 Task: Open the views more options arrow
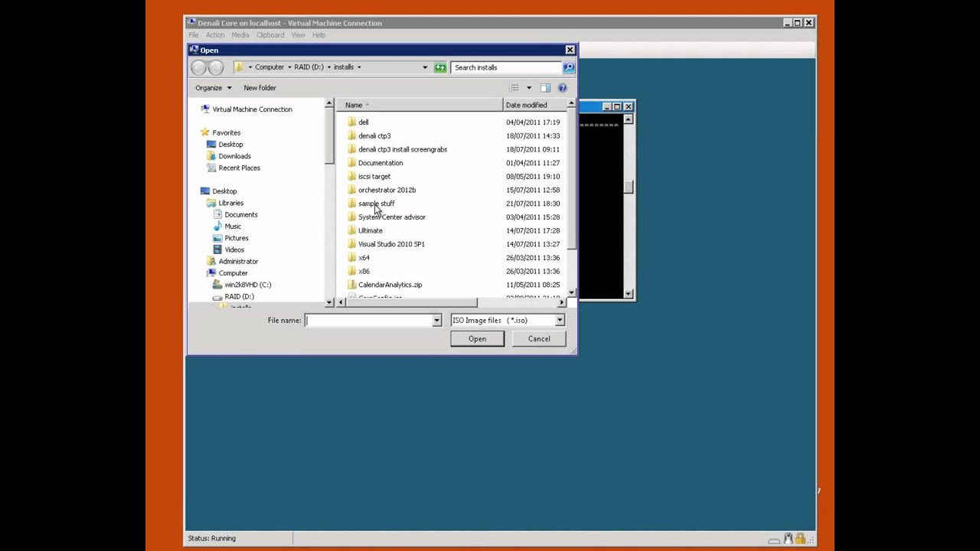point(528,88)
